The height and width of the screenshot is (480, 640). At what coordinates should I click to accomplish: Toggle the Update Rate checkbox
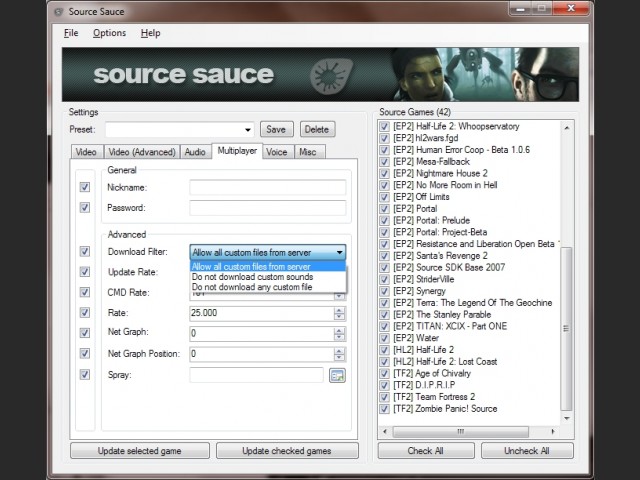click(x=84, y=271)
